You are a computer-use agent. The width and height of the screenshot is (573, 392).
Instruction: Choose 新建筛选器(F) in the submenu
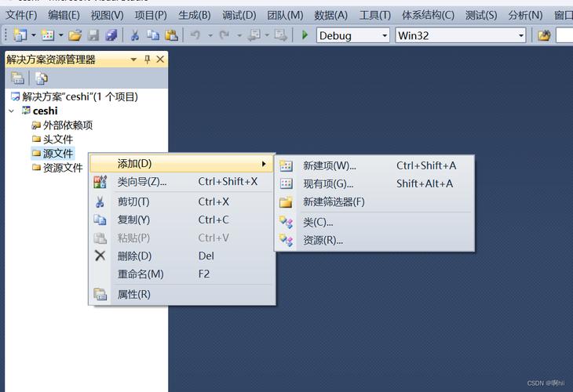374,201
